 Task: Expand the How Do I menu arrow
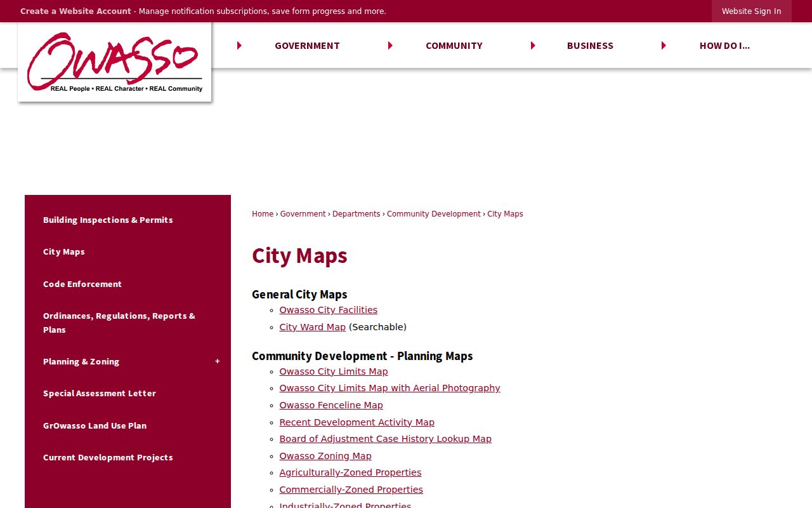[664, 46]
